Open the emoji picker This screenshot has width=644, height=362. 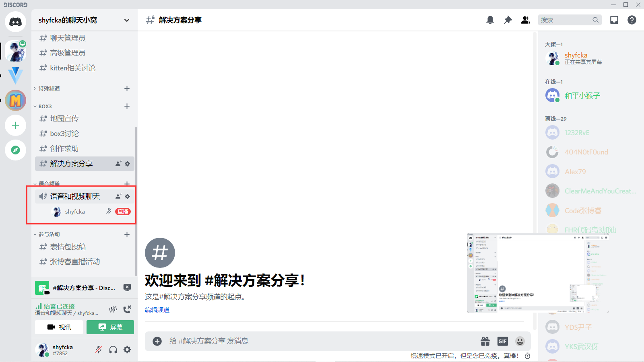coord(520,341)
